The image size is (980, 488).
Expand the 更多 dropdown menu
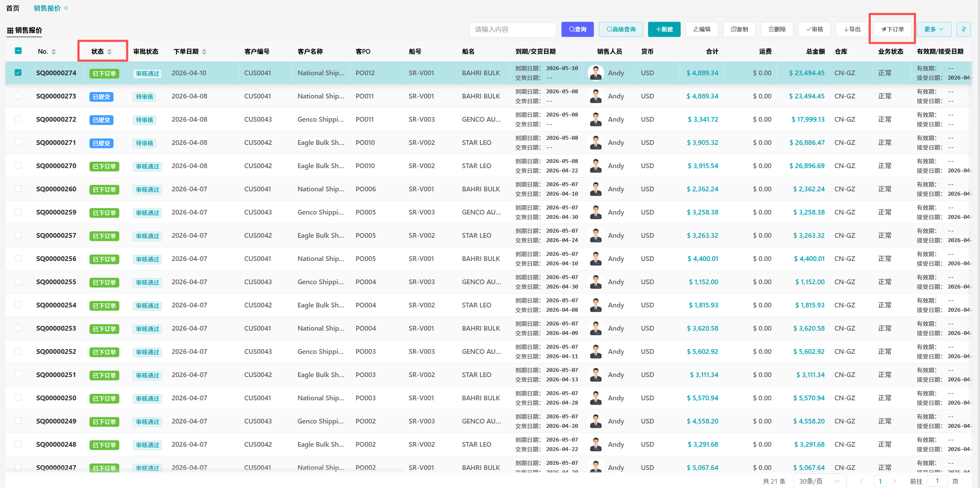coord(934,29)
